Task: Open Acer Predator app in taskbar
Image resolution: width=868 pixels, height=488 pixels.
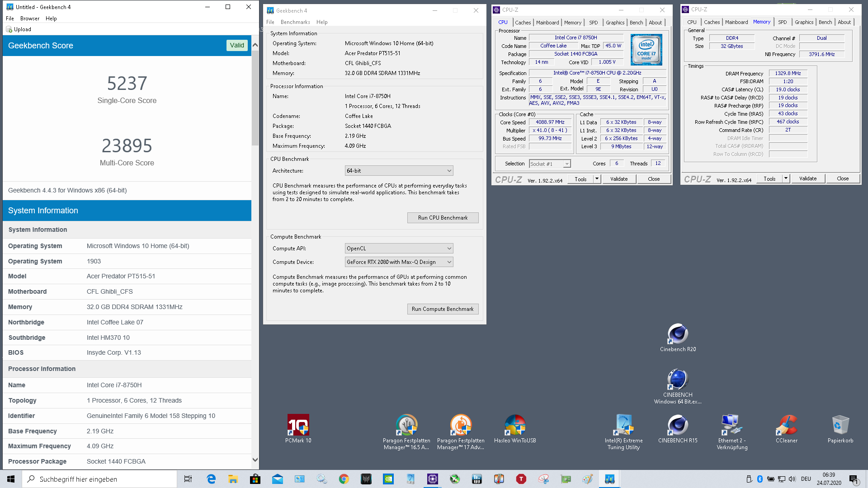Action: click(366, 479)
